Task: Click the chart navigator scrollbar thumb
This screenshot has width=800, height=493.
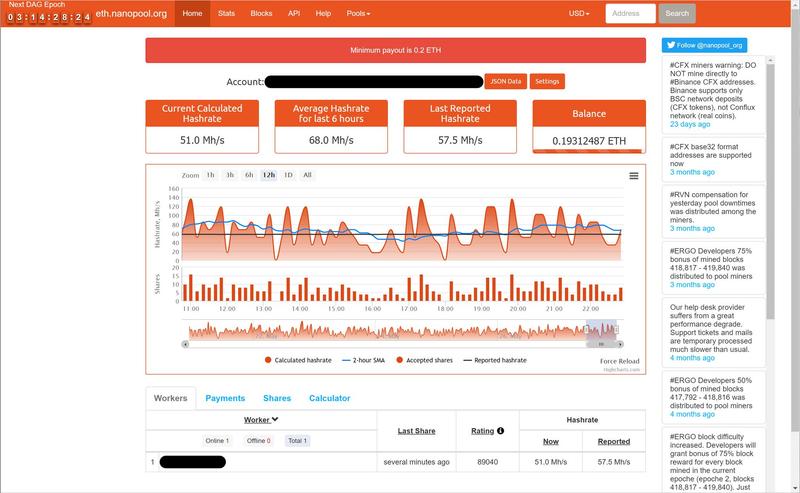Action: (602, 344)
